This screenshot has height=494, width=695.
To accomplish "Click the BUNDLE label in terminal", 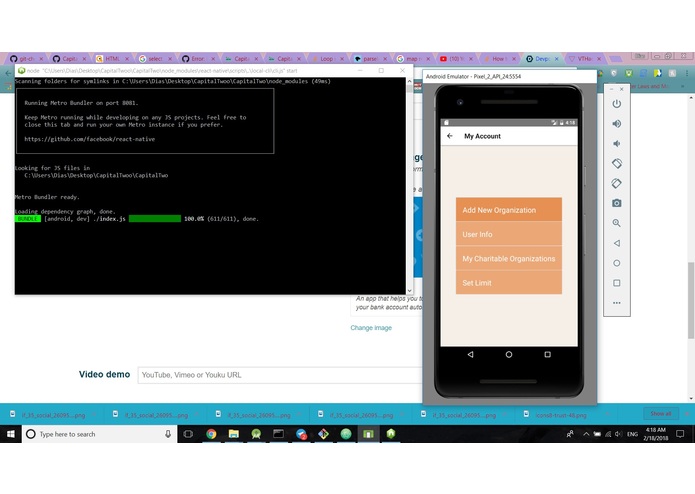I will point(27,219).
